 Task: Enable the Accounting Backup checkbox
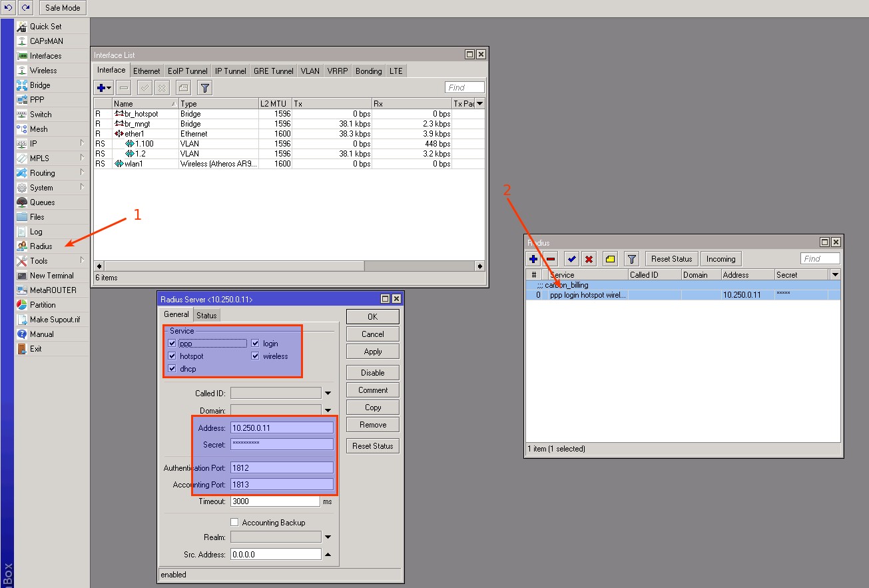(x=234, y=523)
